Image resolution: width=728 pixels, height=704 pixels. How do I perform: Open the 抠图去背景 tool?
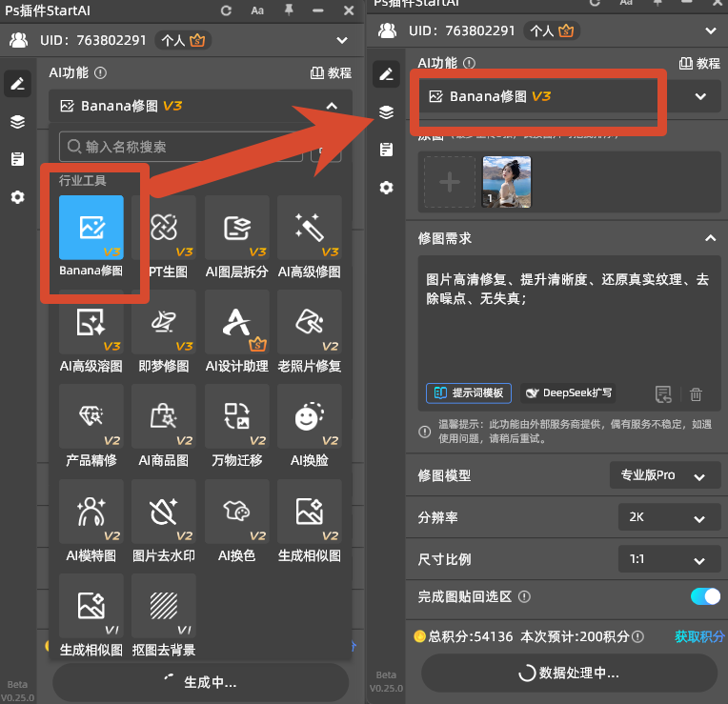tap(164, 606)
